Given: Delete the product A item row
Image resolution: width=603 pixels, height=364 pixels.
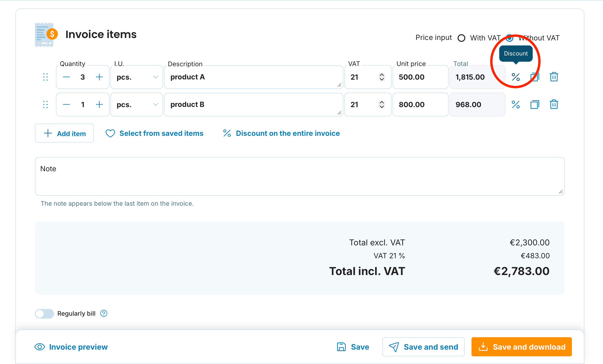Looking at the screenshot, I should tap(554, 77).
